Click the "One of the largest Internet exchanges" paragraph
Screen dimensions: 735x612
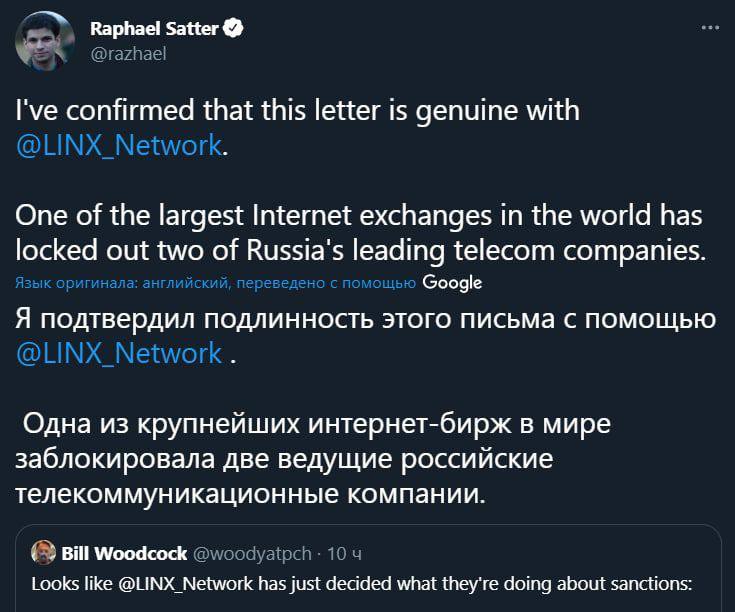[x=360, y=233]
